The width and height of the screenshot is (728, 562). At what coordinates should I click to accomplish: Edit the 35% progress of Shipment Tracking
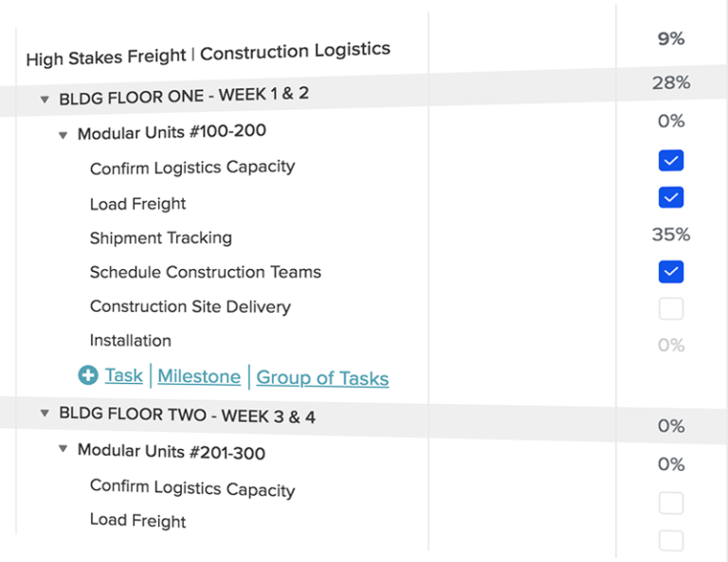671,235
